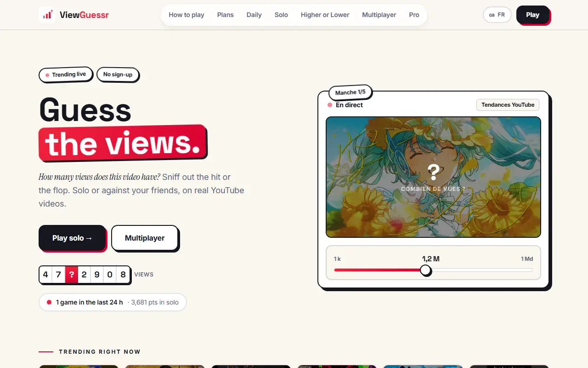Image resolution: width=588 pixels, height=368 pixels.
Task: Go to the Plans menu item
Action: 226,15
